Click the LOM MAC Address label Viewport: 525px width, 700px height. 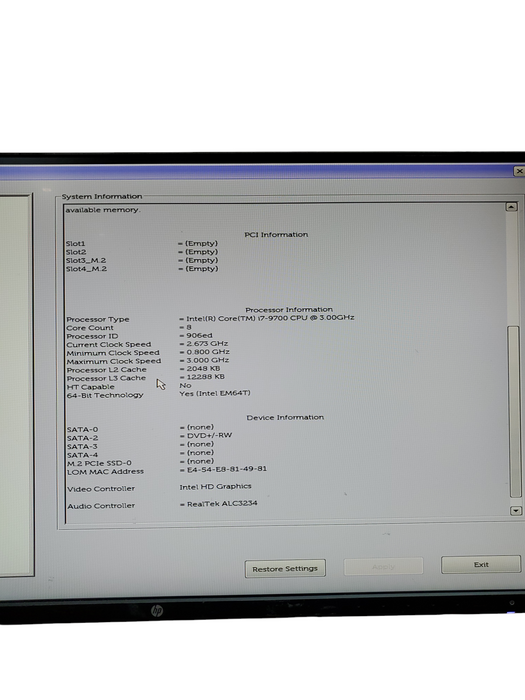click(105, 471)
